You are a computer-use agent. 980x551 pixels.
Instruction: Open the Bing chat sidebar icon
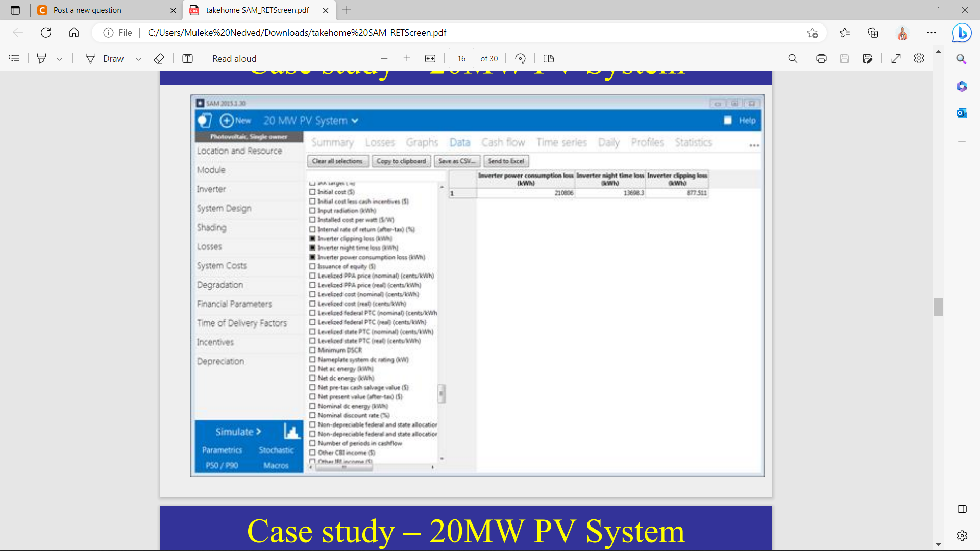962,33
